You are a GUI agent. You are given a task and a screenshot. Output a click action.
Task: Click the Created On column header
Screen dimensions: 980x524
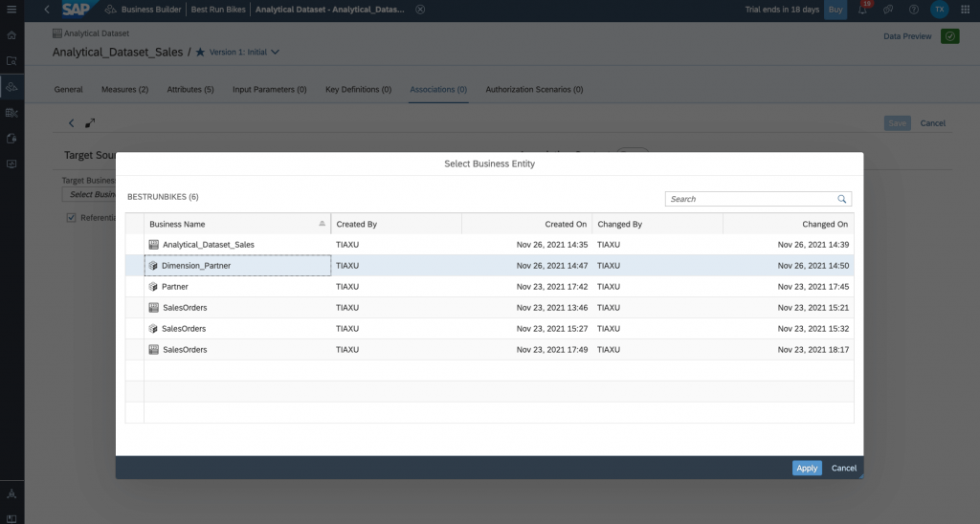(x=527, y=224)
